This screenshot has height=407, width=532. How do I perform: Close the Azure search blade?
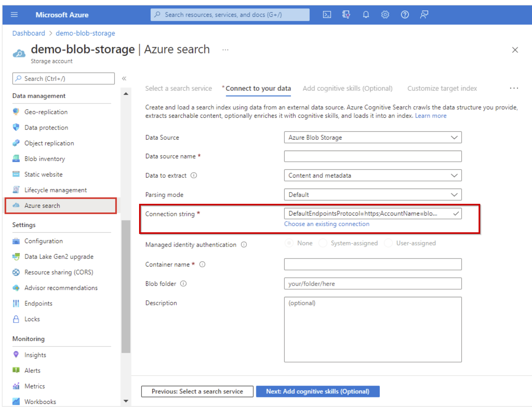point(515,50)
